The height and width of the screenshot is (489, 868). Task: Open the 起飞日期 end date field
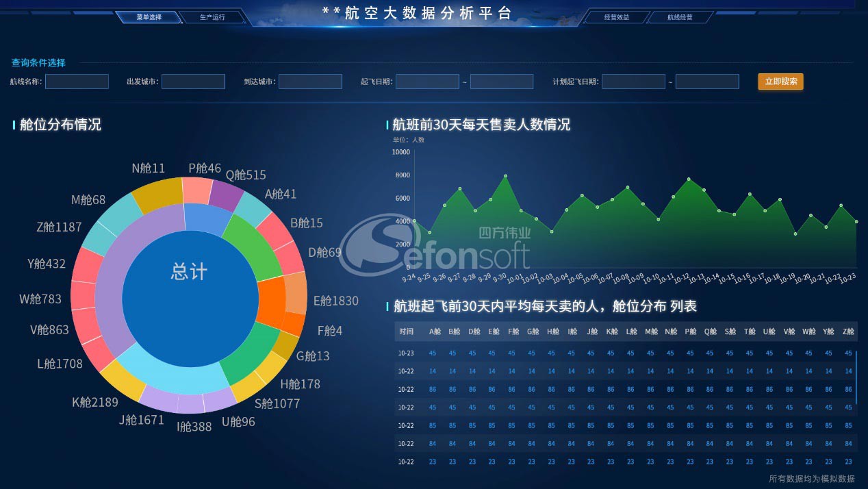(x=502, y=81)
